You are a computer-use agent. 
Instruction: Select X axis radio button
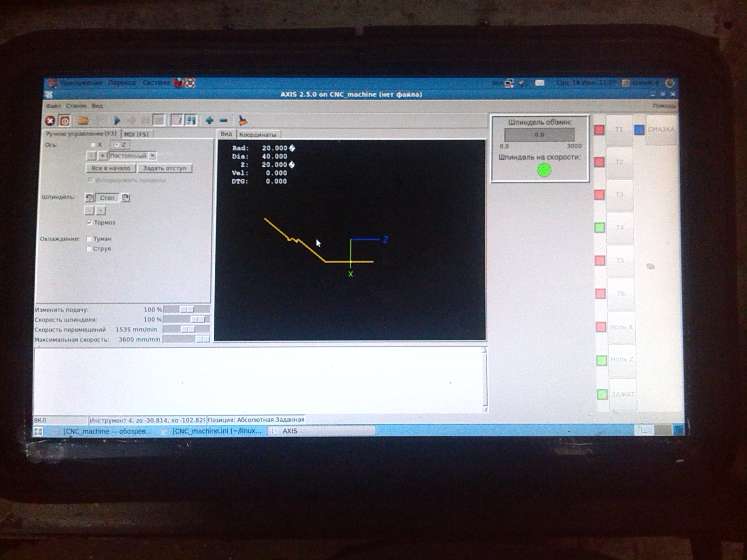click(93, 145)
